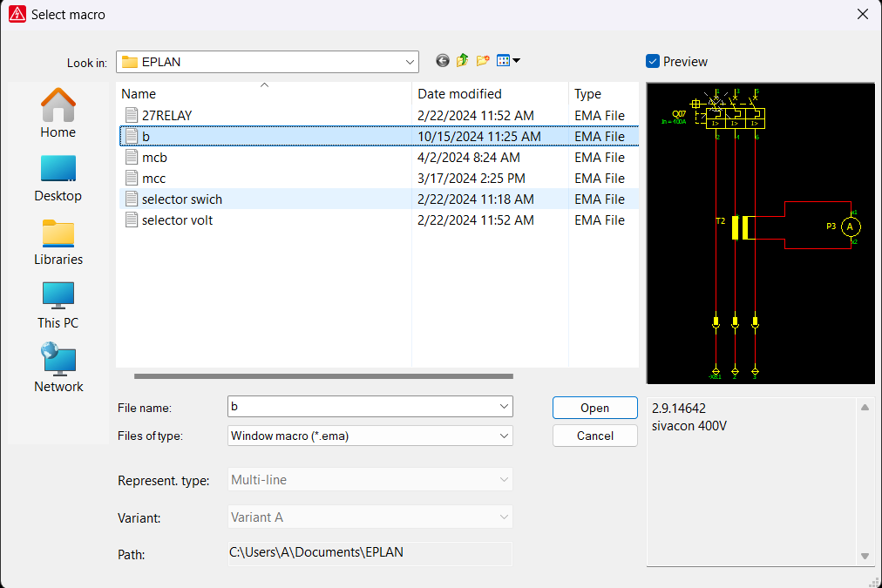Click the file icon next to mcc

[x=131, y=179]
